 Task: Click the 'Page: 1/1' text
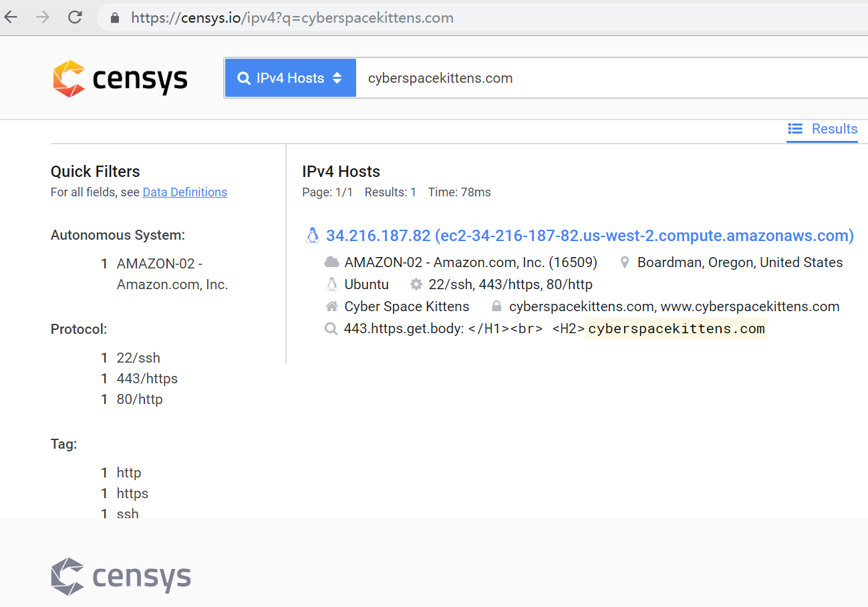[327, 192]
